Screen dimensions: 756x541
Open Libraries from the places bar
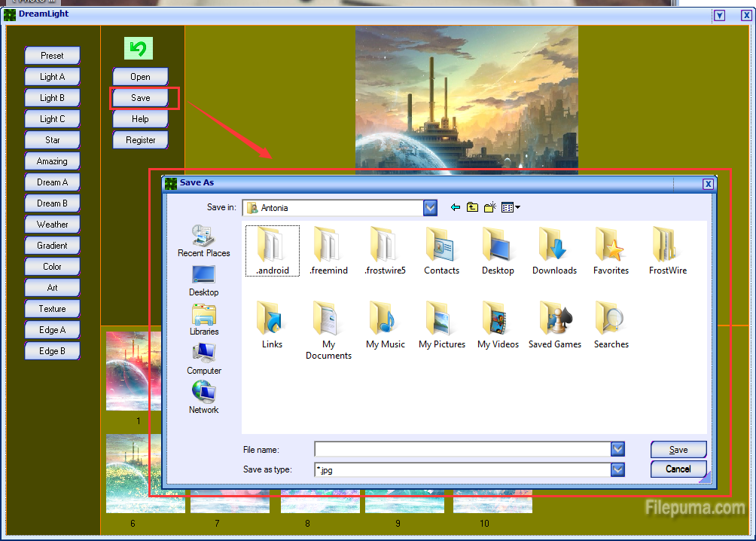pyautogui.click(x=204, y=319)
